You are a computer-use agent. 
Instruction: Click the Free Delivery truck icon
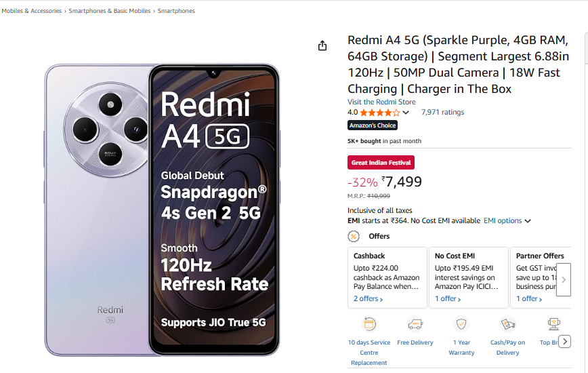coord(415,324)
